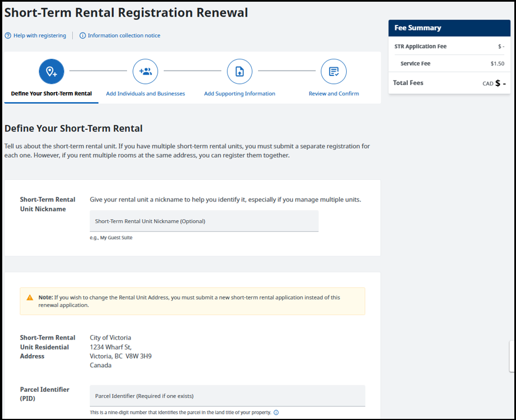Image resolution: width=516 pixels, height=420 pixels.
Task: Click the warning triangle icon in the note
Action: [x=30, y=297]
